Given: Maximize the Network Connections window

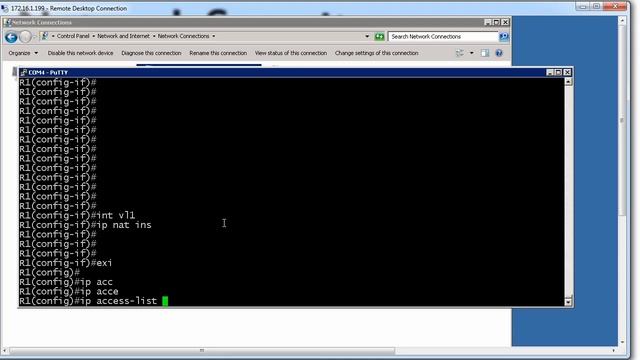Looking at the screenshot, I should click(496, 22).
